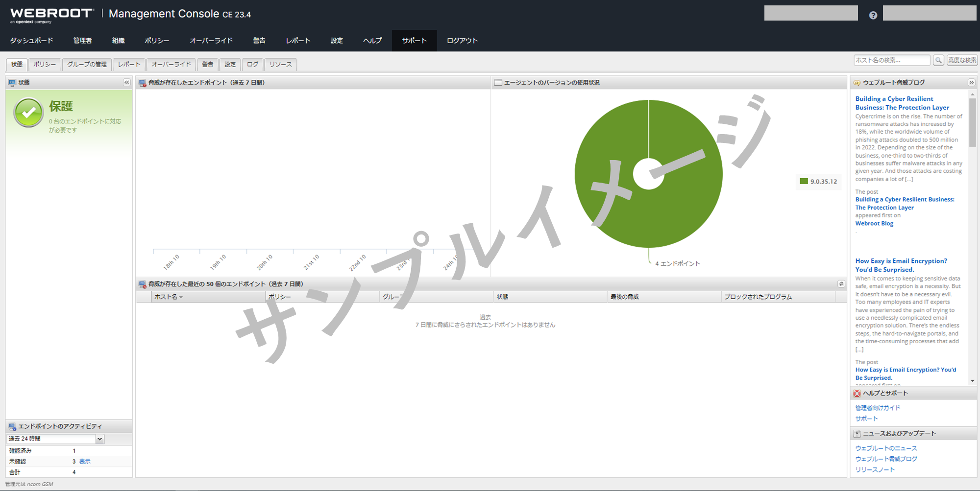Click the ニュースおよびアップデート panel icon

point(857,434)
